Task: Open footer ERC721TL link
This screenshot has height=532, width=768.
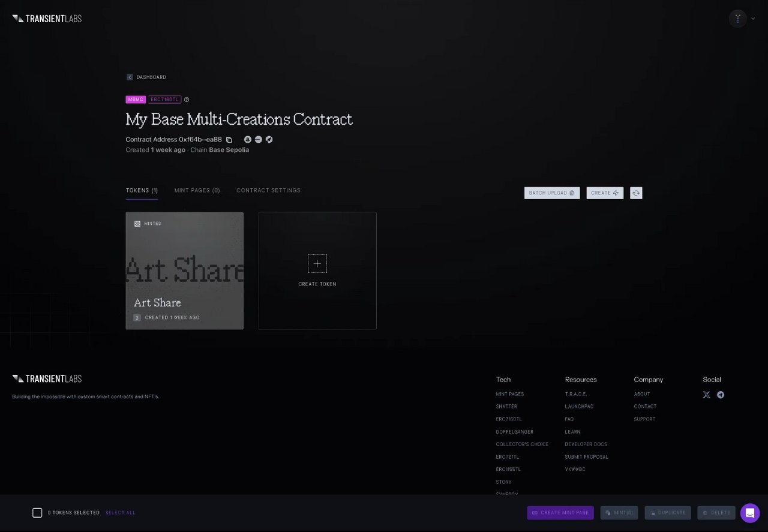Action: [x=508, y=457]
